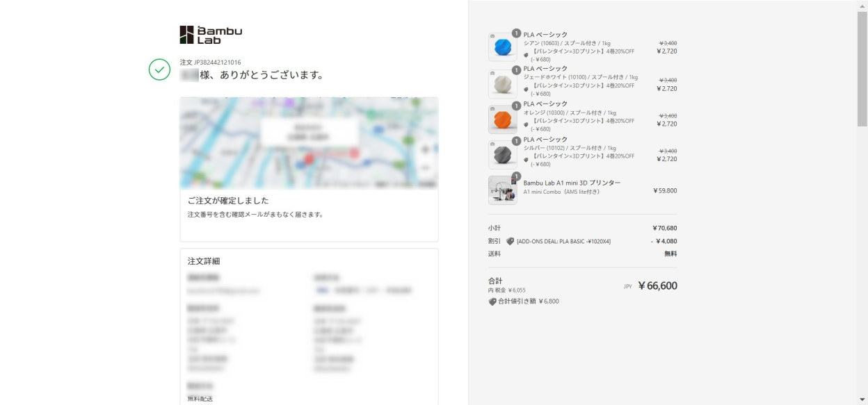
Task: Zoom out the map with minus button
Action: [x=425, y=167]
